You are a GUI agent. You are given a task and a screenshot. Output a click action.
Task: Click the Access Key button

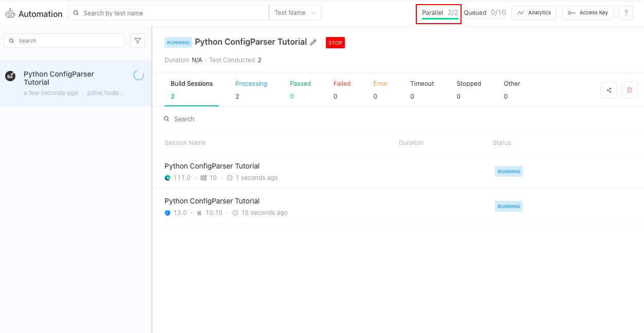pyautogui.click(x=588, y=13)
